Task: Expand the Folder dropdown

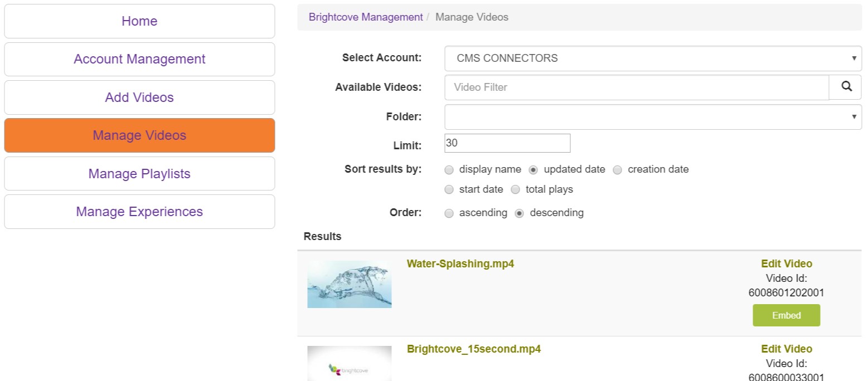Action: (x=652, y=117)
